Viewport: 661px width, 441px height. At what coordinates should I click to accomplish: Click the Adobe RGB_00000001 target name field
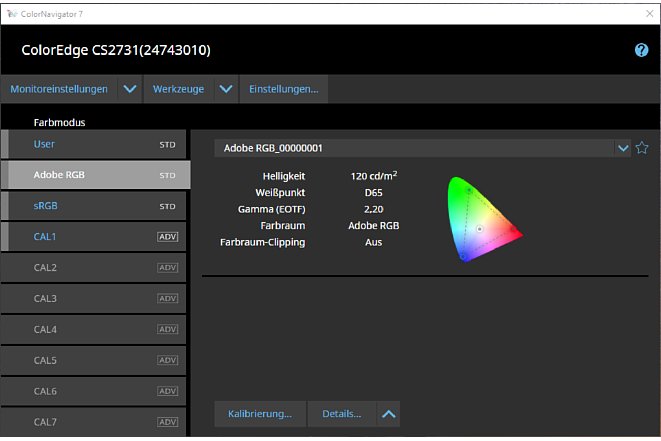(x=415, y=148)
